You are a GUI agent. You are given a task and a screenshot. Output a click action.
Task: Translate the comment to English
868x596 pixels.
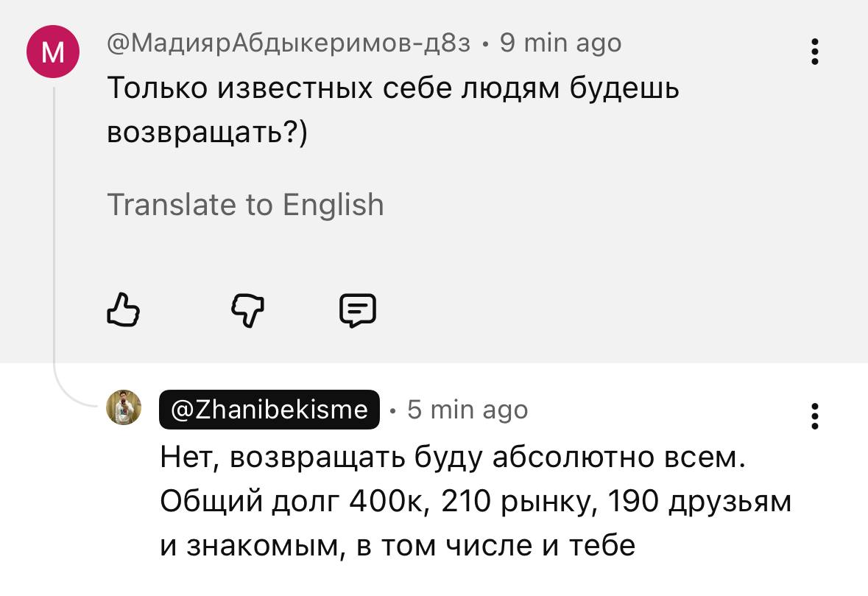(x=245, y=204)
